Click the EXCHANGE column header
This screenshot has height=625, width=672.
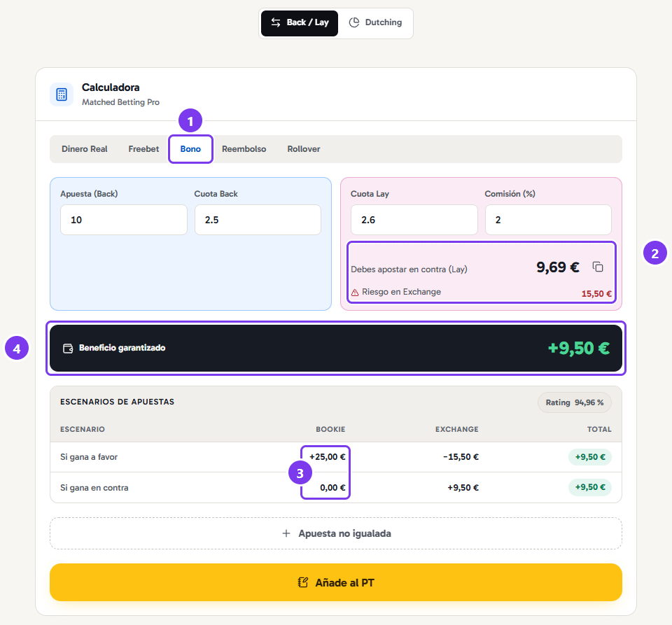point(457,429)
